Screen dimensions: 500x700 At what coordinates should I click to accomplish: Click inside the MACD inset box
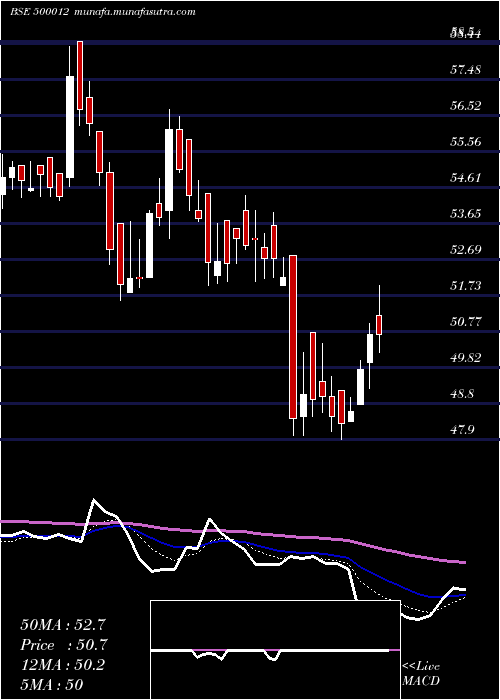click(x=275, y=650)
